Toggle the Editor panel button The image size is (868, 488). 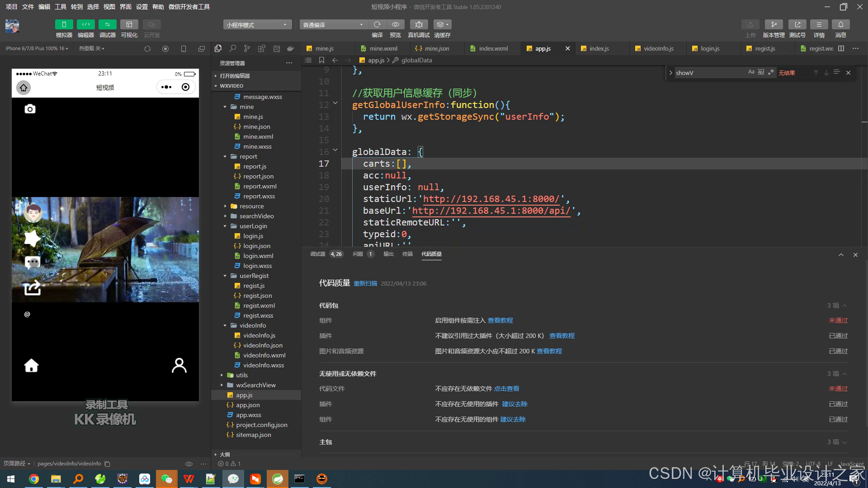point(85,24)
